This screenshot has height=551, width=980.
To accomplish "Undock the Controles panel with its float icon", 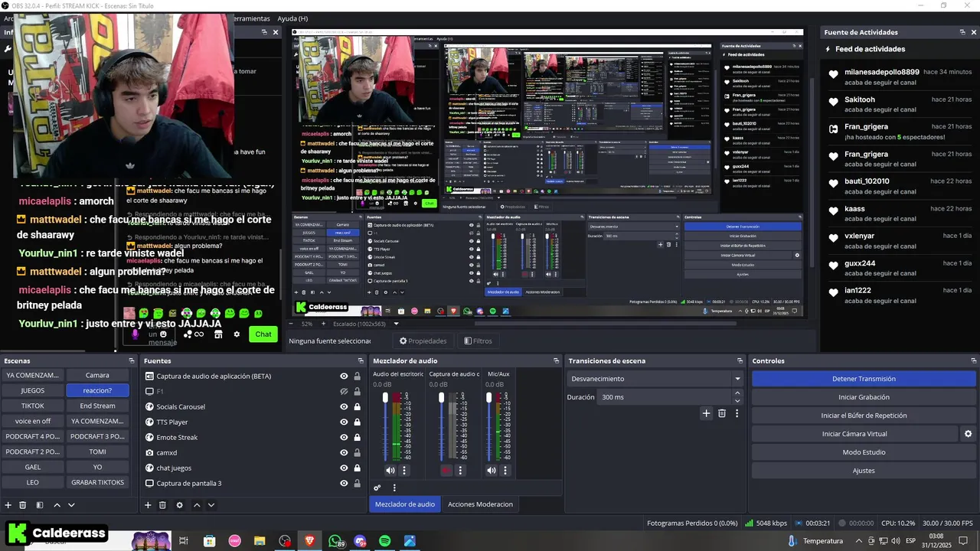I will coord(974,360).
